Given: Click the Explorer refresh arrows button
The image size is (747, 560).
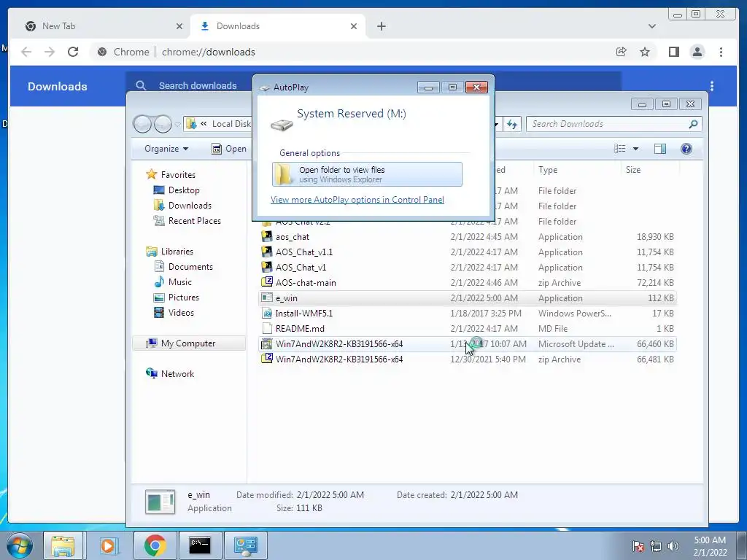Looking at the screenshot, I should point(511,124).
